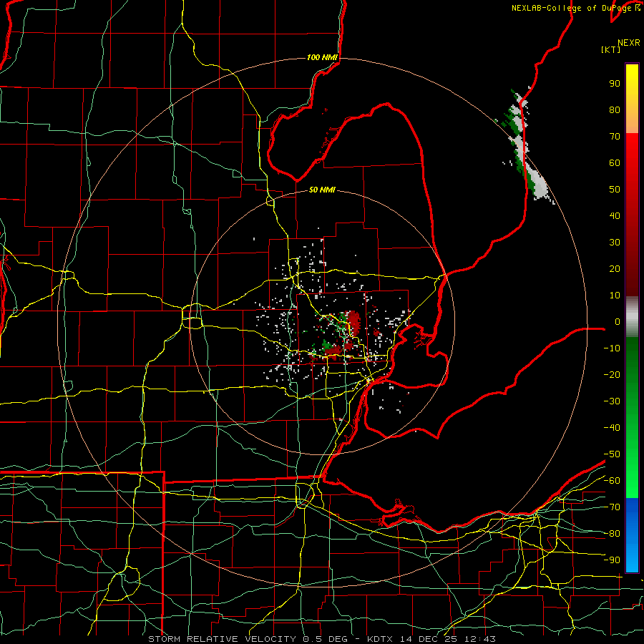Click the "KDTX" station ID in caption
The width and height of the screenshot is (644, 644).
pyautogui.click(x=380, y=639)
